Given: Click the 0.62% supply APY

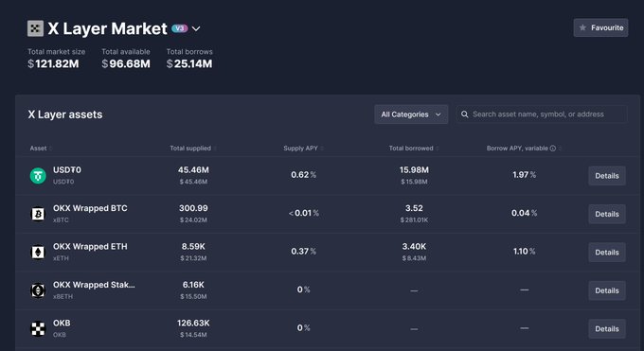Looking at the screenshot, I should click(x=303, y=175).
